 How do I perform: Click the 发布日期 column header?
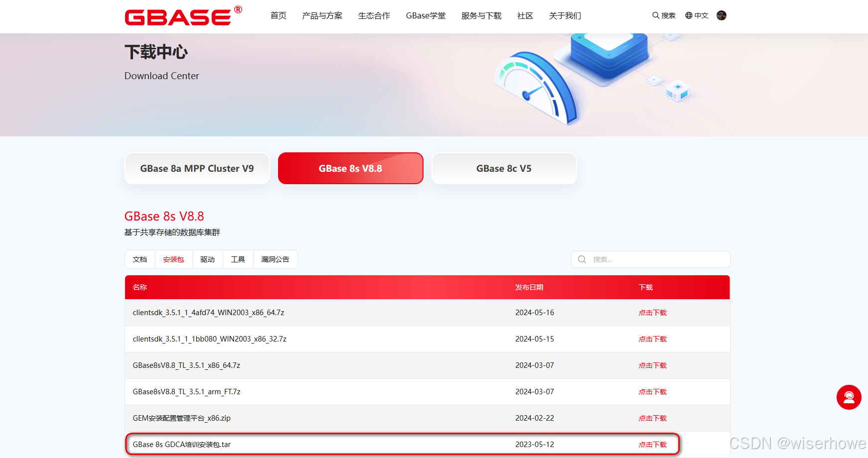[x=529, y=287]
